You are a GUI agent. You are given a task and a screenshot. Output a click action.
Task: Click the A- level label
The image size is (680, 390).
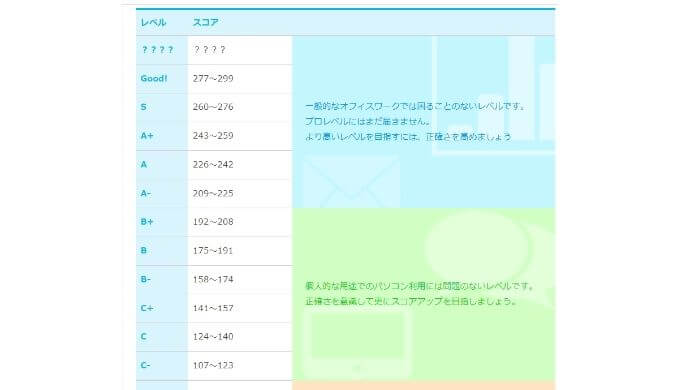point(146,193)
